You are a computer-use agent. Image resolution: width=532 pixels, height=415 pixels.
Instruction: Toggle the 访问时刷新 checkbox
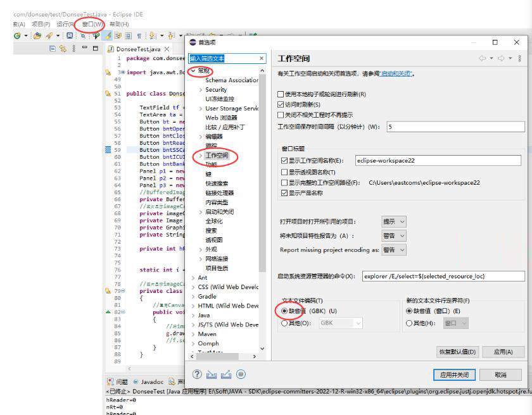point(282,104)
